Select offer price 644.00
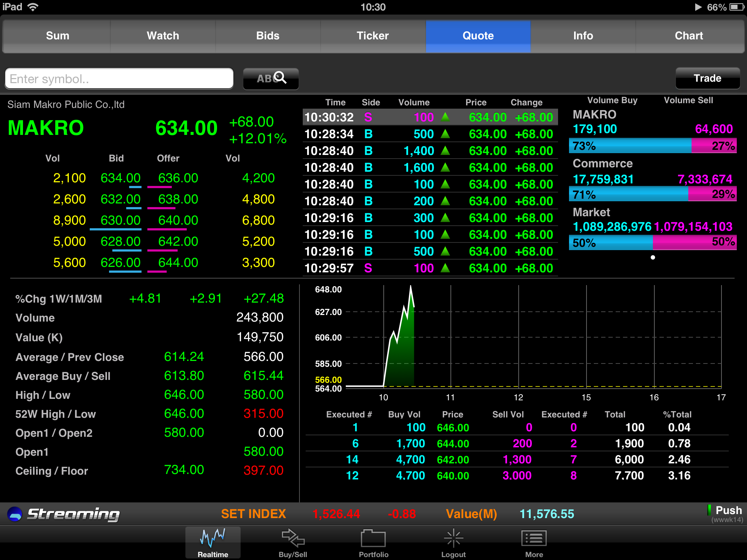 pyautogui.click(x=178, y=262)
